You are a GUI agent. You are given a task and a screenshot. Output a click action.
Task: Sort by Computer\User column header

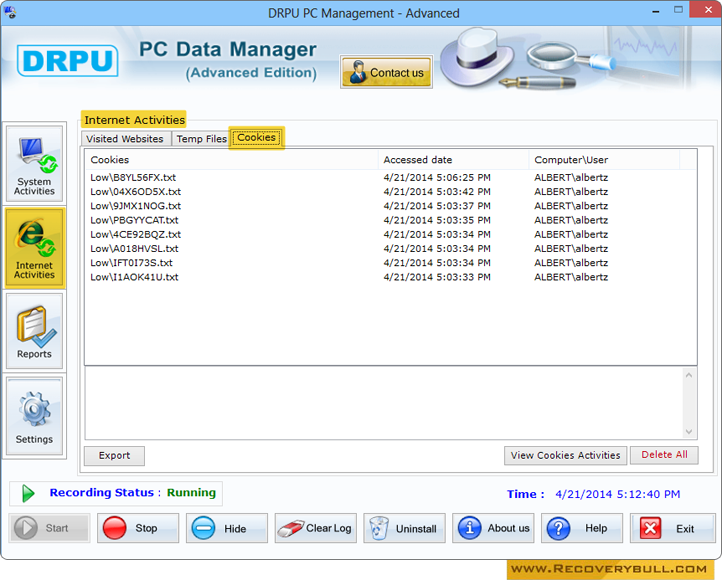[604, 160]
